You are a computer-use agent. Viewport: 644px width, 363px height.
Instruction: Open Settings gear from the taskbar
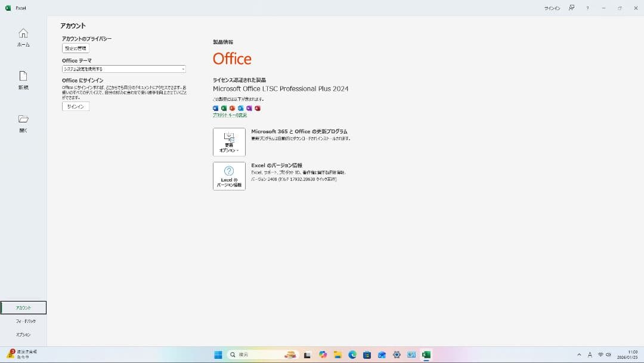pyautogui.click(x=397, y=355)
